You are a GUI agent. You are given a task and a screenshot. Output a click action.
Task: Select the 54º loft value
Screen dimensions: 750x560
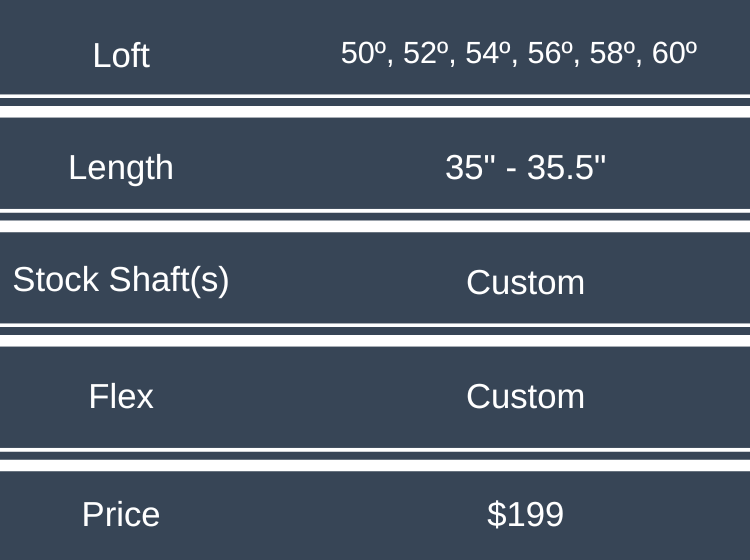point(488,53)
